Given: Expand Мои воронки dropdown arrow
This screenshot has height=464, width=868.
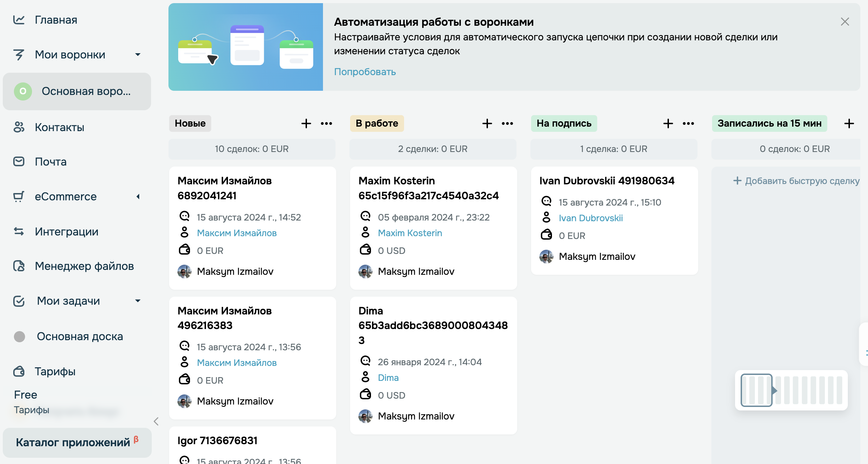Looking at the screenshot, I should pyautogui.click(x=138, y=55).
